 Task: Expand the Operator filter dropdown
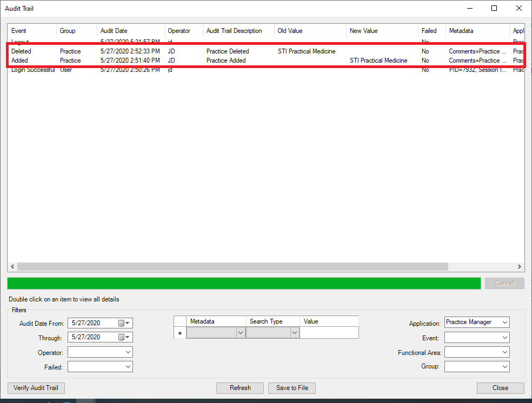(x=128, y=352)
